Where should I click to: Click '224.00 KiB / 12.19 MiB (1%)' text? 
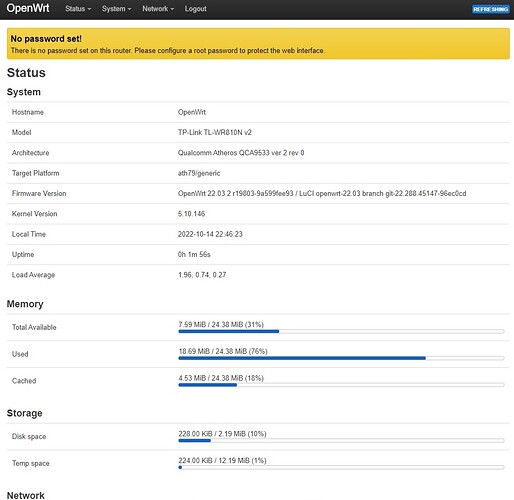[222, 460]
